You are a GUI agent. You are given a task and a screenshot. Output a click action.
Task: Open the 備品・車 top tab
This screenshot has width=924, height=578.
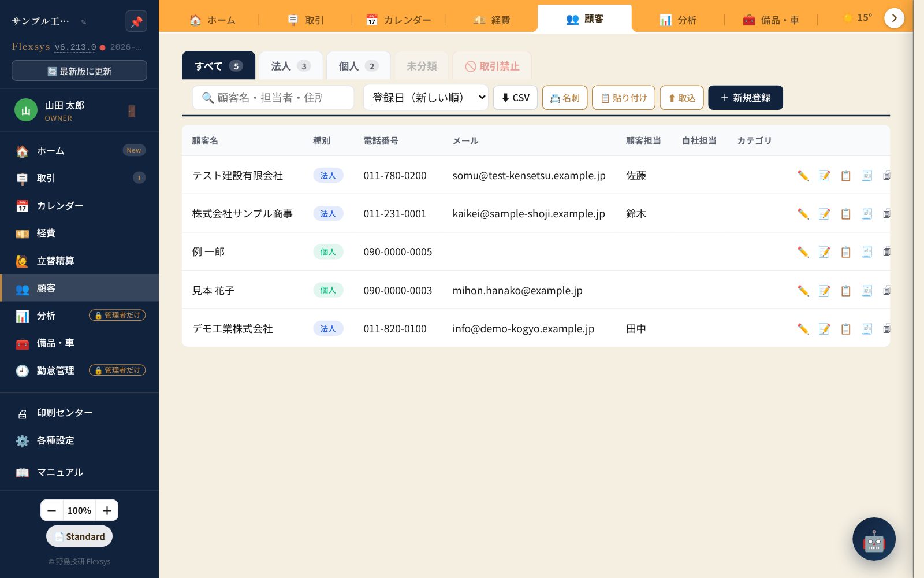(x=771, y=20)
